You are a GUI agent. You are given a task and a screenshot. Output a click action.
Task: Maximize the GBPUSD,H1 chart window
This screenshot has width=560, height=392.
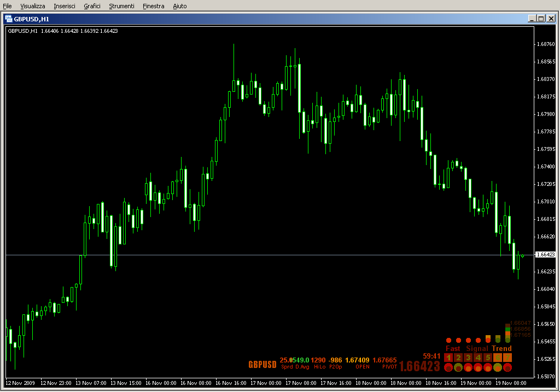[541, 19]
